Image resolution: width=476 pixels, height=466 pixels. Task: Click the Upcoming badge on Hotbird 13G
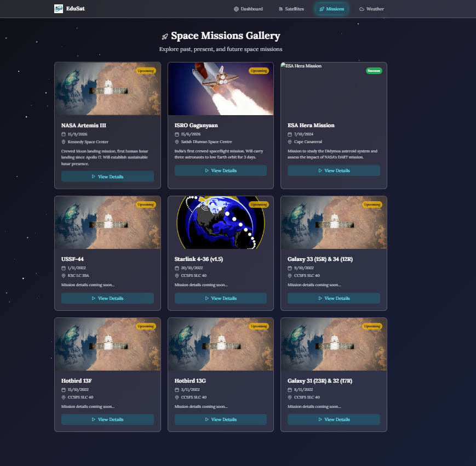259,326
